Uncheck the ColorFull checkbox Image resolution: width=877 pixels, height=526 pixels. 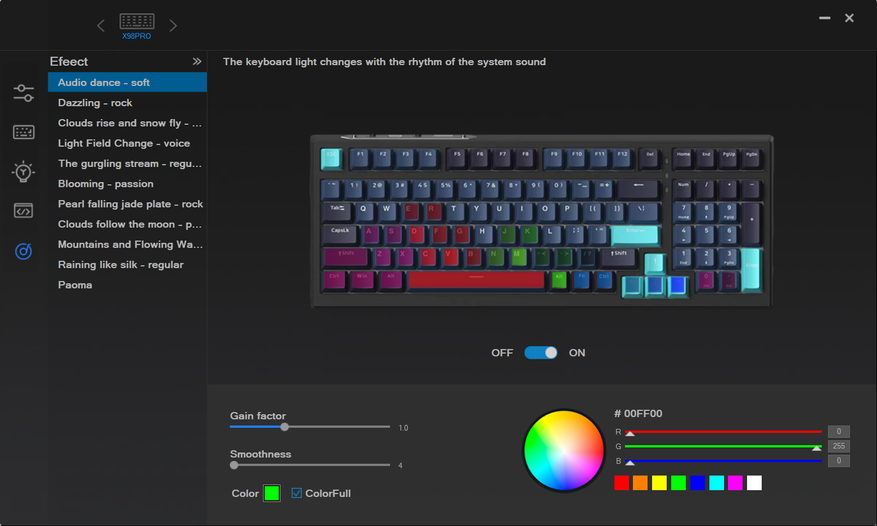pyautogui.click(x=296, y=493)
